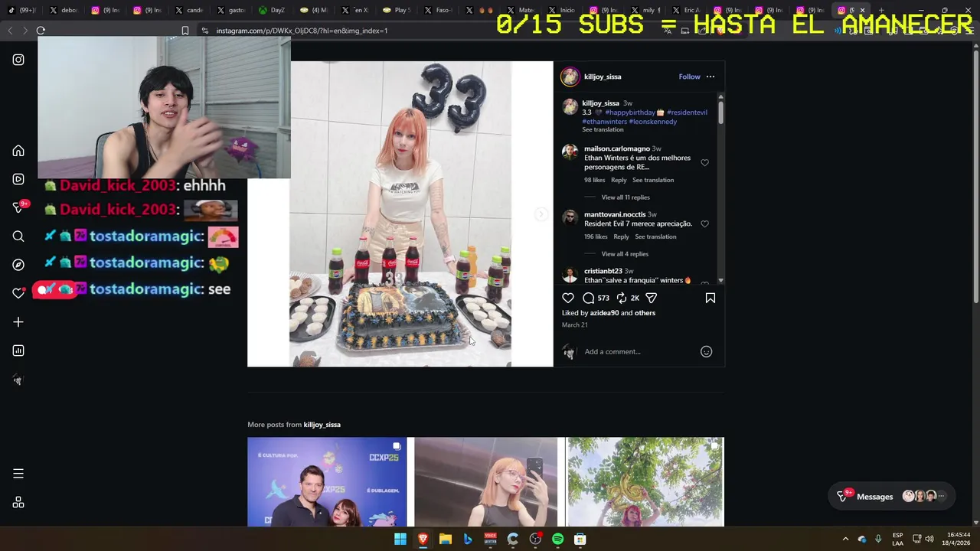
Task: Click the Instagram logo at top of sidebar
Action: [x=18, y=60]
